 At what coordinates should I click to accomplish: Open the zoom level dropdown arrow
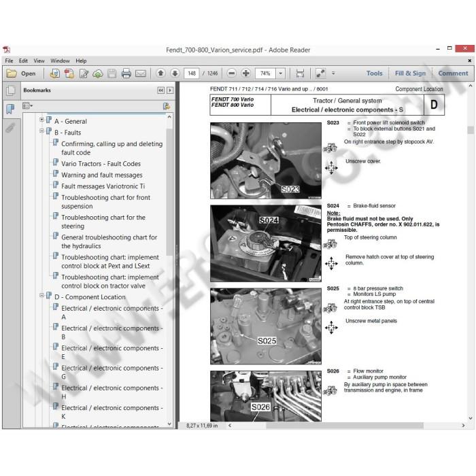[x=281, y=73]
